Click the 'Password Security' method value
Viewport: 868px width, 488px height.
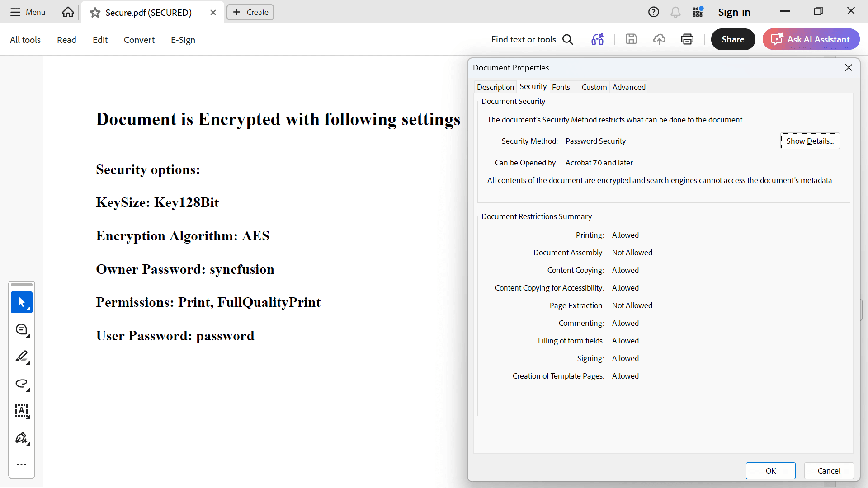click(595, 141)
